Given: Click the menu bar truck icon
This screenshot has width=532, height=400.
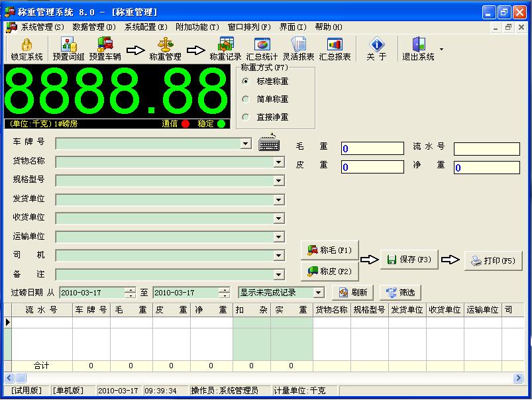Looking at the screenshot, I should (x=11, y=27).
